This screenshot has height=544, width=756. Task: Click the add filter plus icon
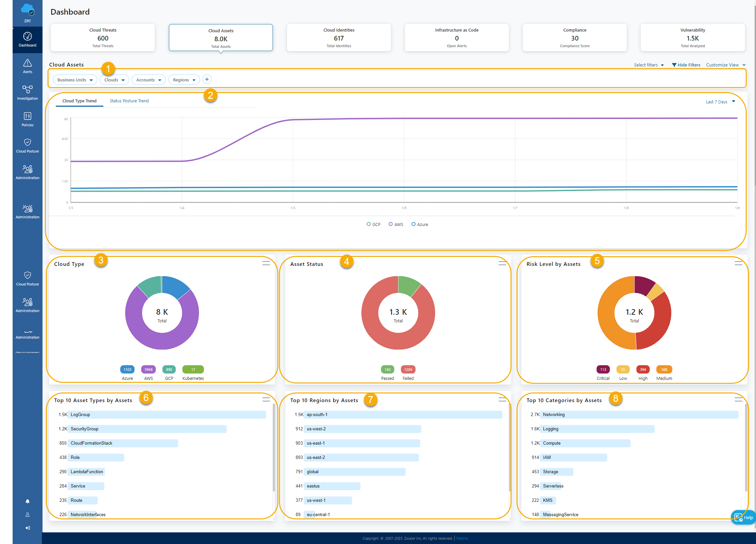tap(207, 79)
